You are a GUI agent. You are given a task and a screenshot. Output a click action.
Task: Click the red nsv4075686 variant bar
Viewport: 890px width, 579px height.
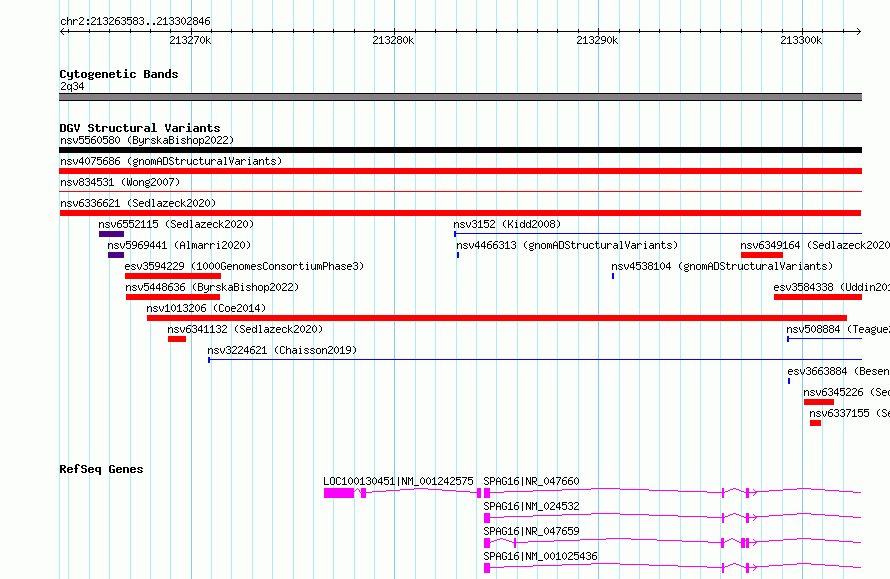460,171
